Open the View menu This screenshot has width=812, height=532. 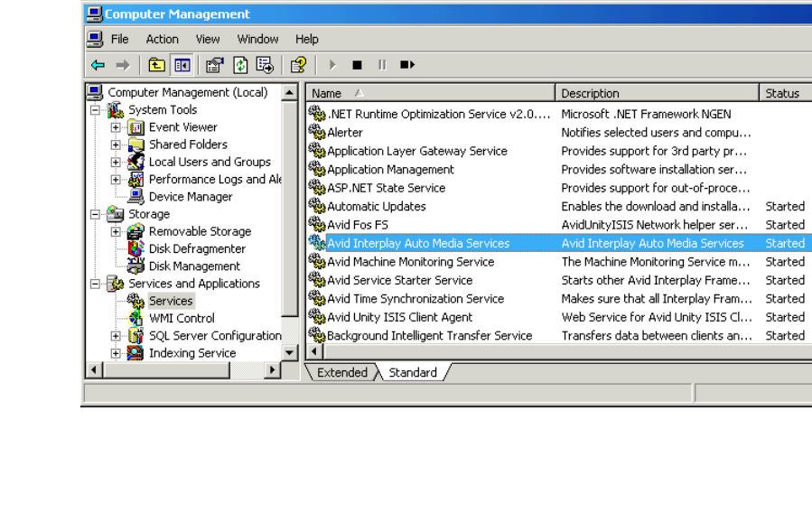208,40
